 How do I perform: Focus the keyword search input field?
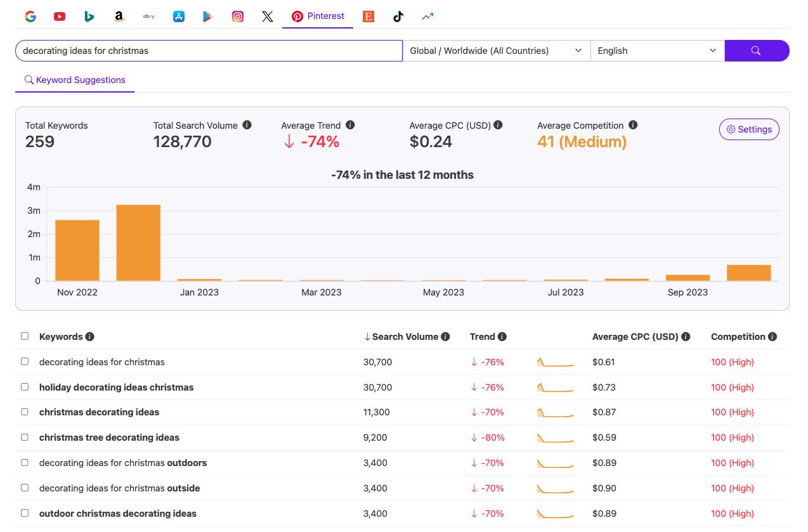[209, 51]
